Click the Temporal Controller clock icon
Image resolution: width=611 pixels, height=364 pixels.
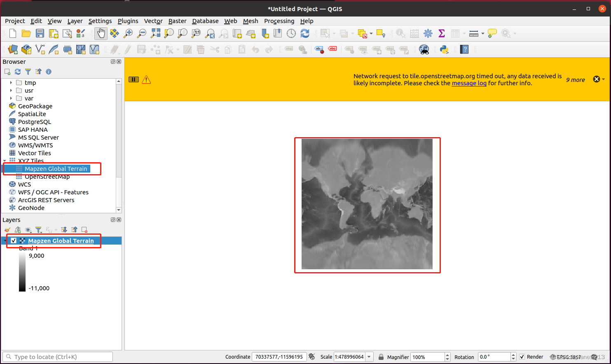(291, 33)
